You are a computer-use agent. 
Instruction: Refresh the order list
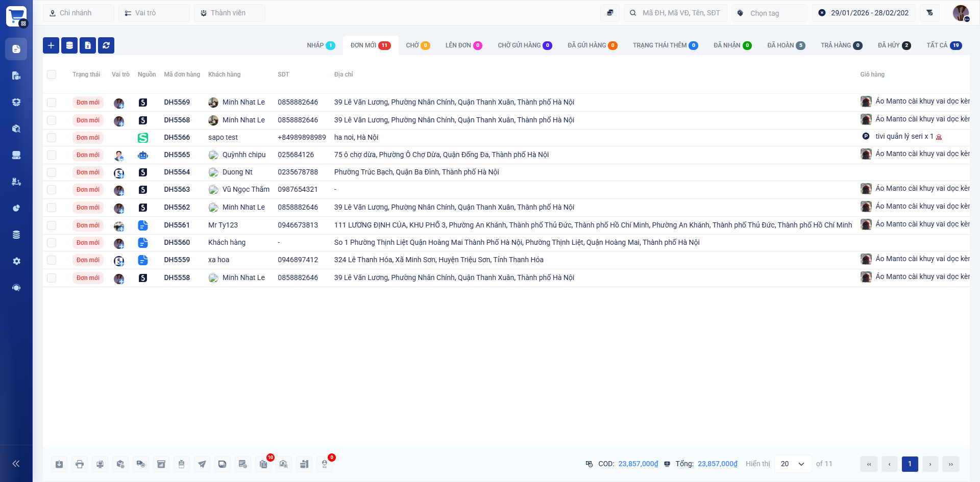click(x=106, y=45)
